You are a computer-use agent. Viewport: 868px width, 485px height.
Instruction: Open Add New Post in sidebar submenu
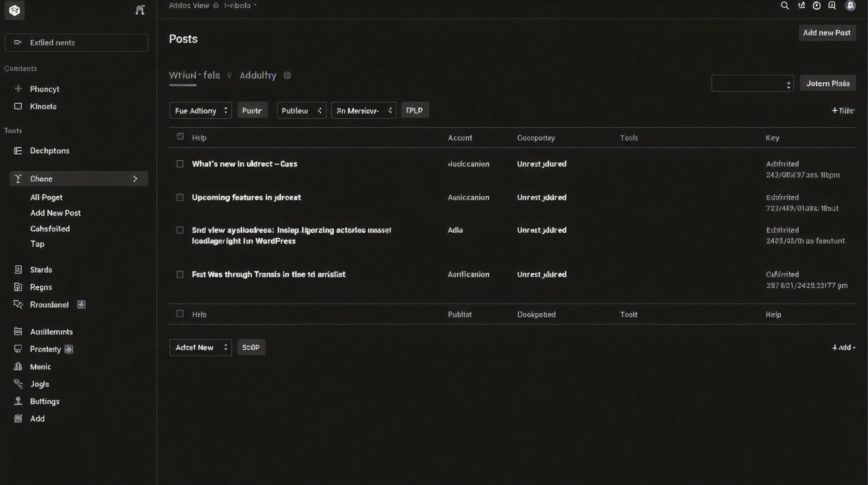point(55,213)
